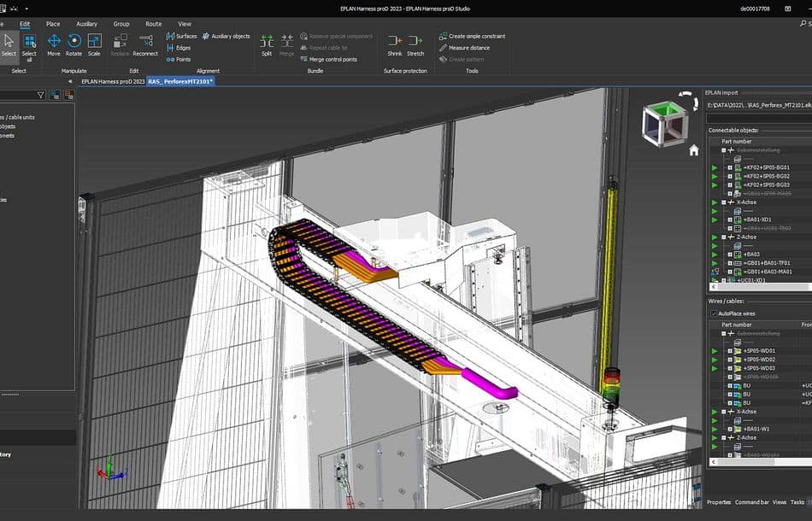This screenshot has height=521, width=812.
Task: Click the Reconnect tool
Action: tap(145, 45)
